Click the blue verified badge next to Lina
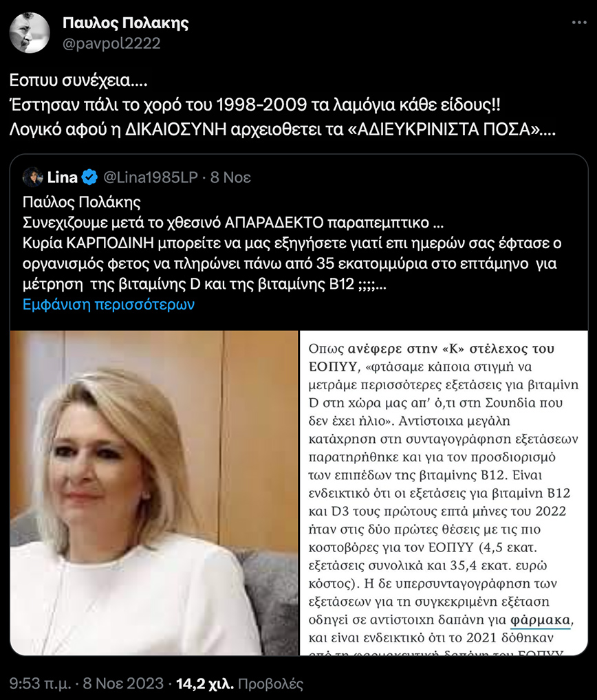597x700 pixels. tap(89, 177)
